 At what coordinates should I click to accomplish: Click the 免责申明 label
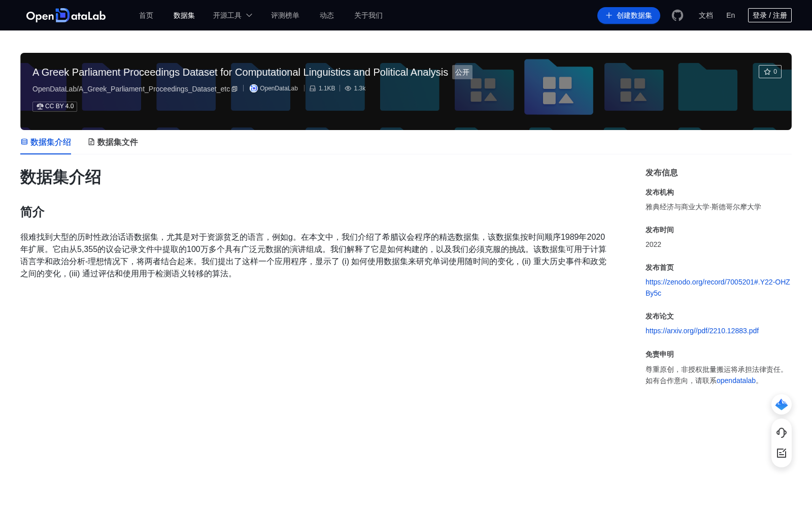(660, 354)
